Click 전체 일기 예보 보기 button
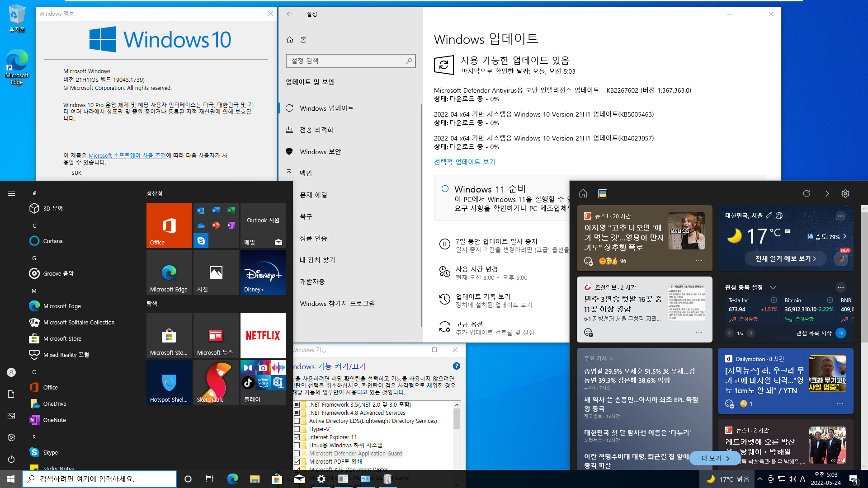 [785, 259]
